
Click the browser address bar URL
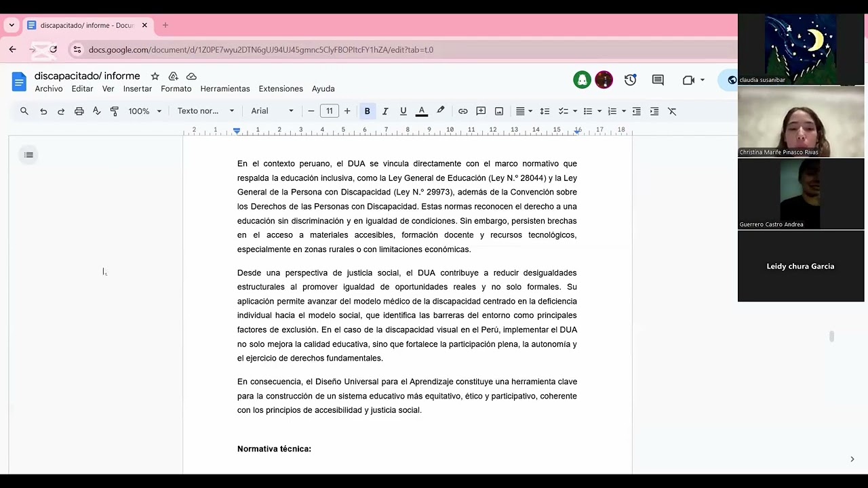point(260,49)
